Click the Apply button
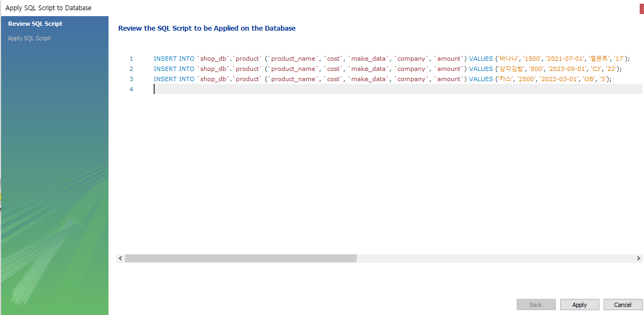The image size is (644, 315). click(x=580, y=305)
